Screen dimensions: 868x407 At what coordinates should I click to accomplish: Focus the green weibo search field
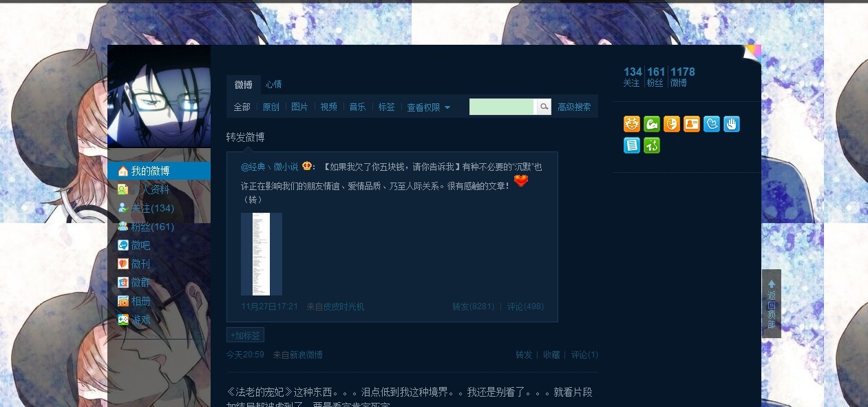tap(502, 107)
